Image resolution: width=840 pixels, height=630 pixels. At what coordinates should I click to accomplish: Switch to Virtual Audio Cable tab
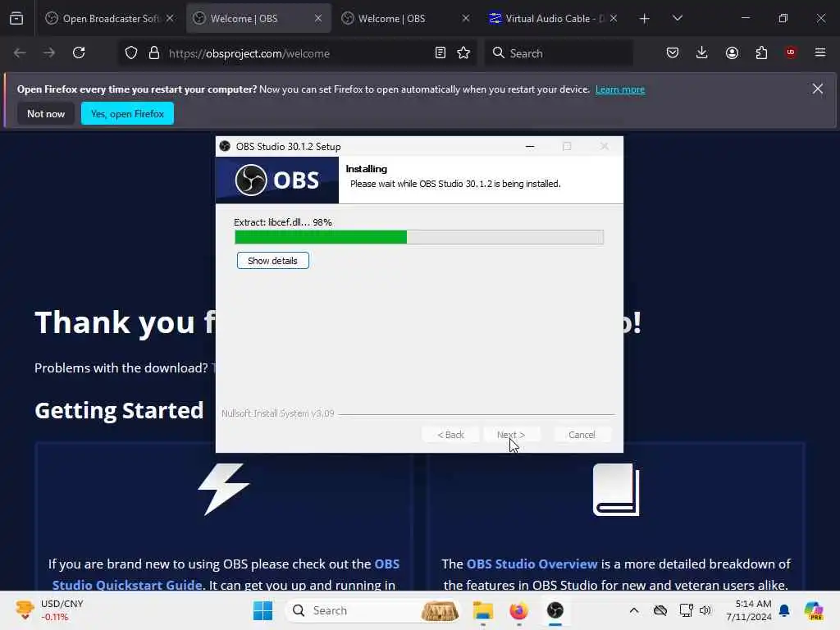coord(553,18)
